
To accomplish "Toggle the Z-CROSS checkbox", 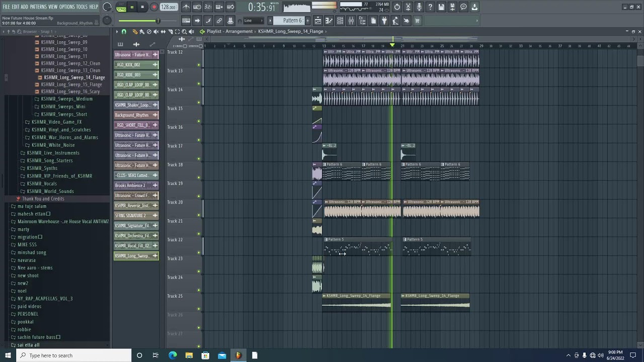I will click(185, 46).
